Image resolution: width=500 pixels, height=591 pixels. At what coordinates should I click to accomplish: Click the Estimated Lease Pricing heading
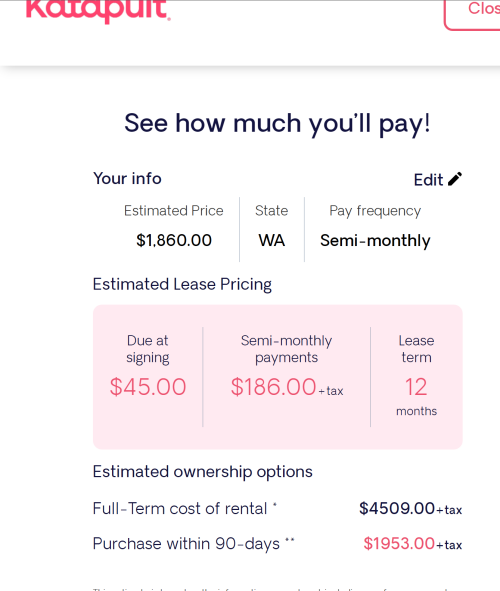pyautogui.click(x=182, y=285)
